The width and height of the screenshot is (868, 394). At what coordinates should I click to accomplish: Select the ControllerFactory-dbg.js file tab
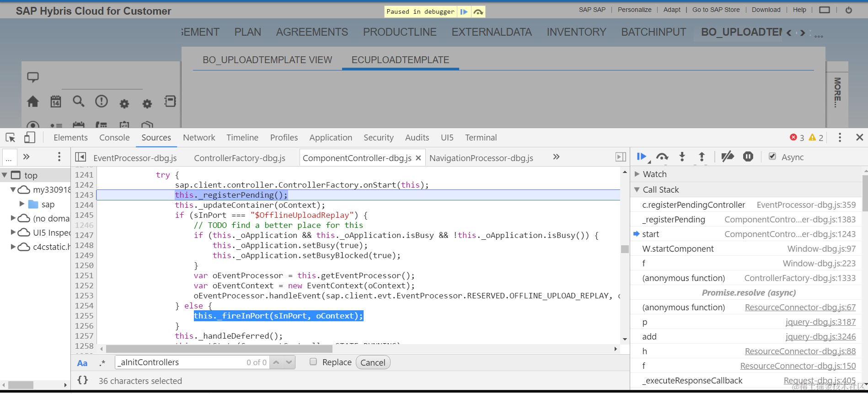[x=240, y=158]
